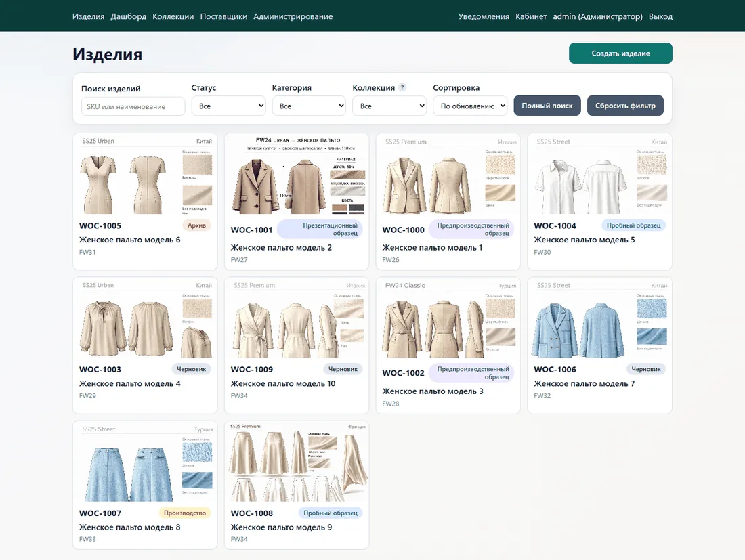Viewport: 745px width, 560px height.
Task: Expand the Сортировка dropdown
Action: tap(470, 106)
